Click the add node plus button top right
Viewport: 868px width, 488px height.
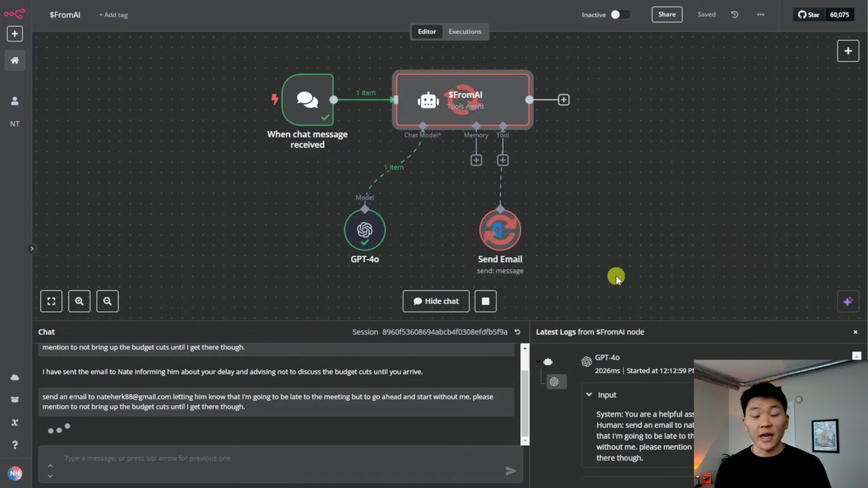click(x=848, y=51)
